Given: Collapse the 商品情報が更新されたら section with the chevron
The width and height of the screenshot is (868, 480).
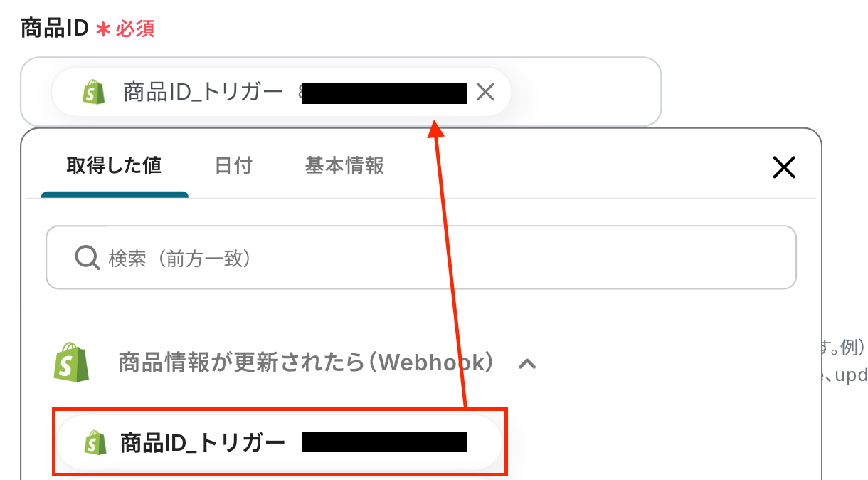Looking at the screenshot, I should coord(527,364).
